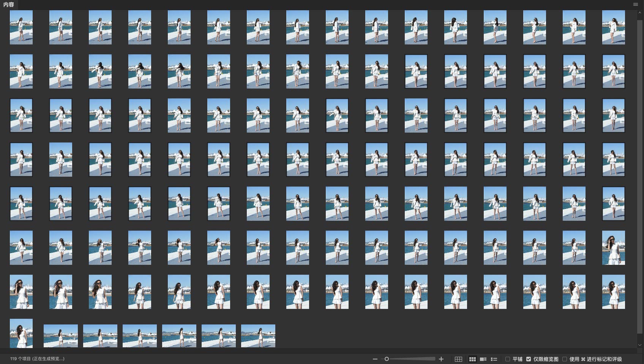Select the last landscape thumbnail in bottom row
This screenshot has height=364, width=644.
point(258,336)
